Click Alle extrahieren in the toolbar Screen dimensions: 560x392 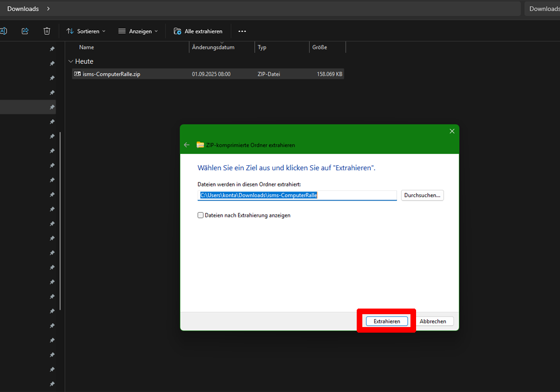[x=198, y=31]
